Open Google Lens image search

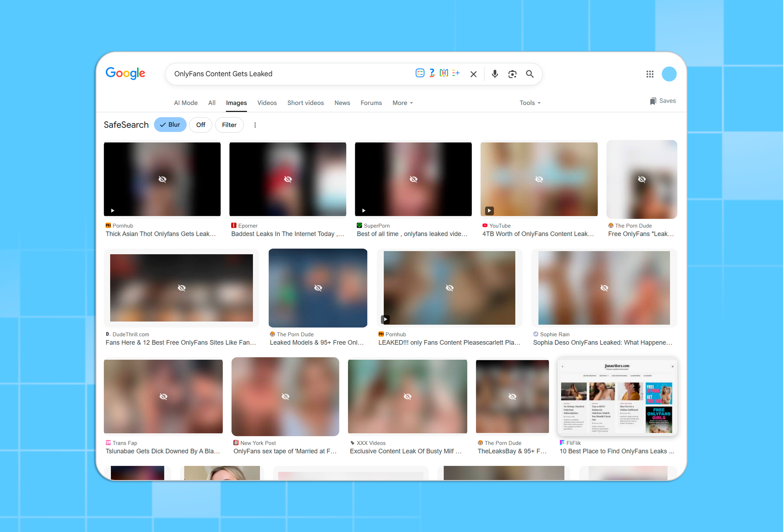512,74
